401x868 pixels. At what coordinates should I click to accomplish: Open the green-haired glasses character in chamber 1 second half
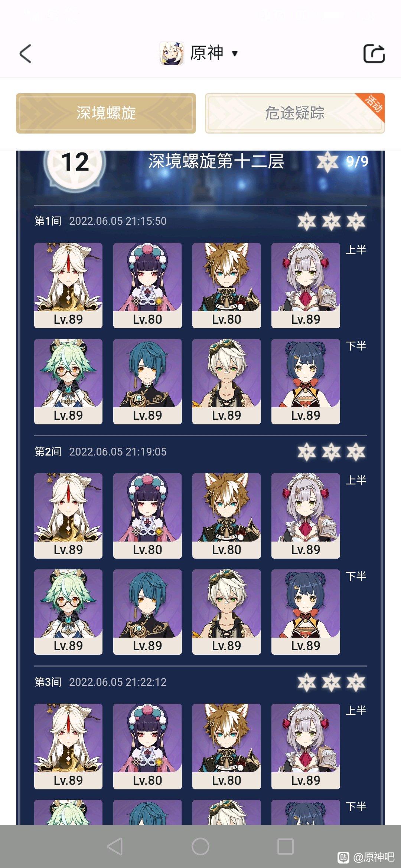[68, 381]
